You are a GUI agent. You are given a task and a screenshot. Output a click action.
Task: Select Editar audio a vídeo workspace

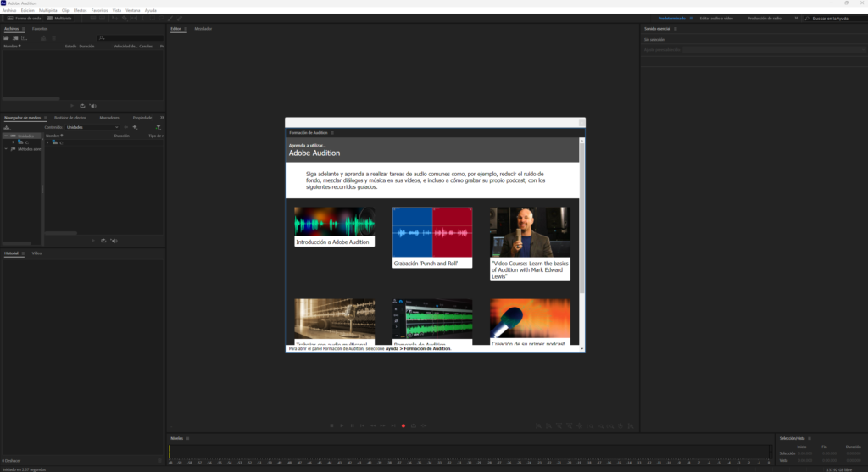tap(716, 19)
